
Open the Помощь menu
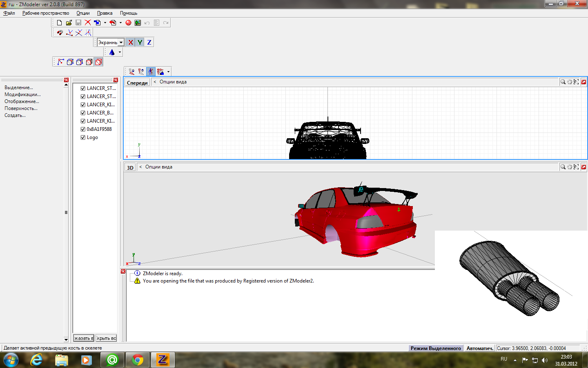(129, 13)
